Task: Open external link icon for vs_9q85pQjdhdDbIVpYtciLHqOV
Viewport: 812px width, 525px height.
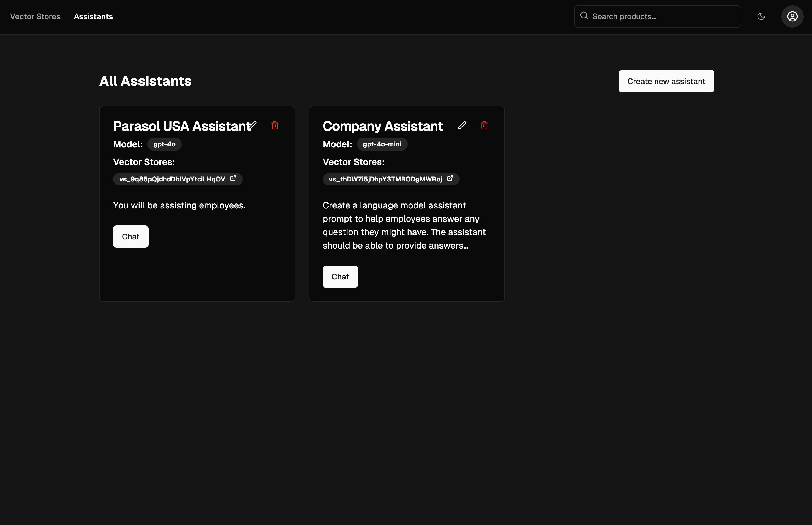Action: [x=233, y=178]
